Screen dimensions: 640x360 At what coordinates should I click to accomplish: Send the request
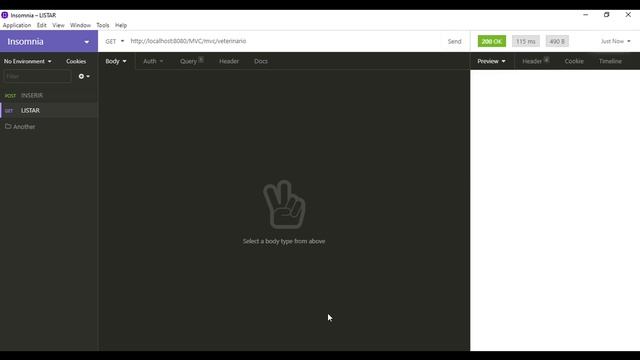point(454,41)
